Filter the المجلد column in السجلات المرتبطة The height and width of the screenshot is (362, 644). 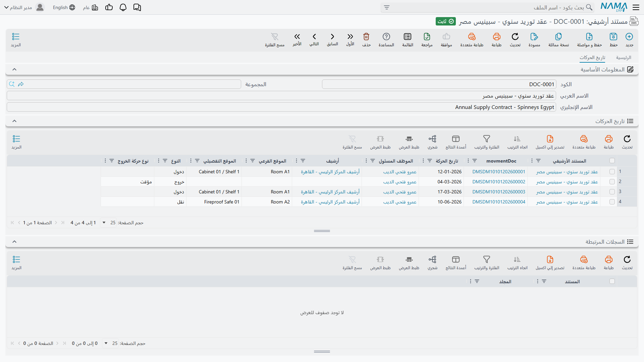(477, 282)
